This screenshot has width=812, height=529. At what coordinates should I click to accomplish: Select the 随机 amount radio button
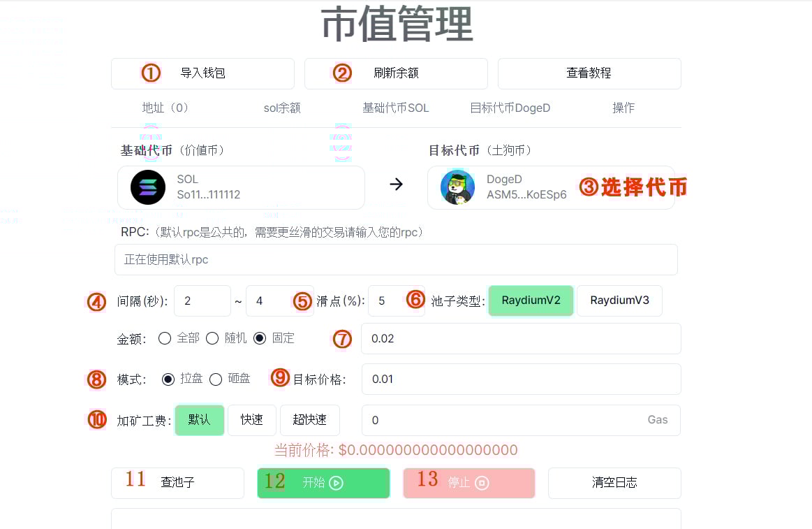pyautogui.click(x=212, y=338)
